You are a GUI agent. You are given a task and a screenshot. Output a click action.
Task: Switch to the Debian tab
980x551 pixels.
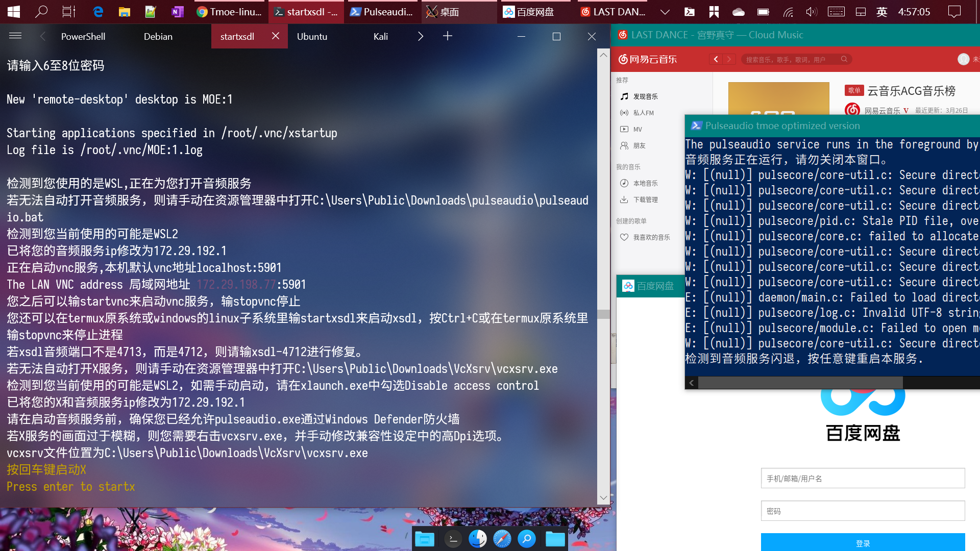pyautogui.click(x=158, y=36)
